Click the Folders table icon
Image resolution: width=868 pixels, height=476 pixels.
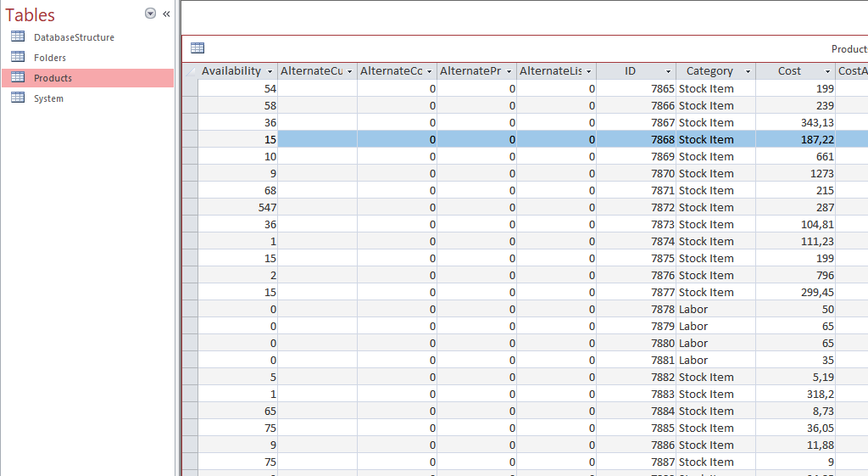[x=18, y=57]
